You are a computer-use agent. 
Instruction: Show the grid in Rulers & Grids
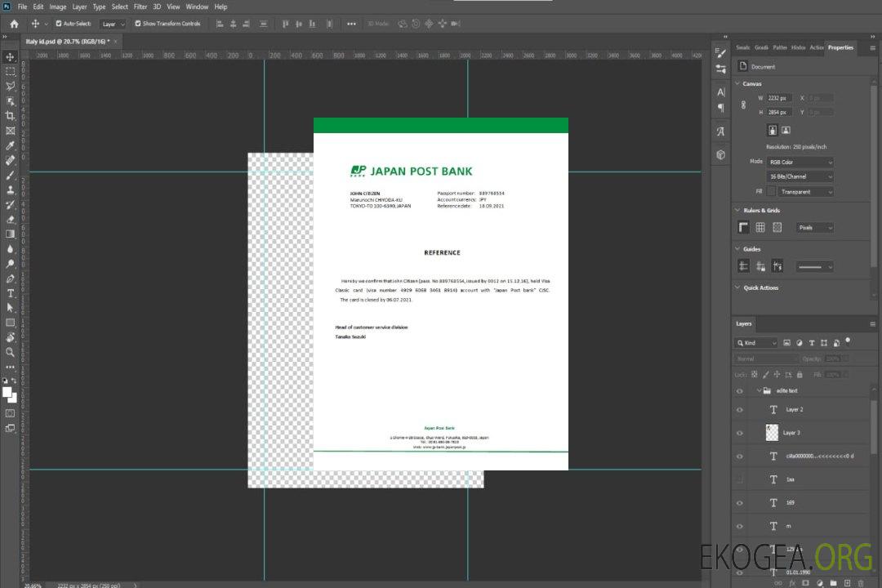(x=760, y=228)
